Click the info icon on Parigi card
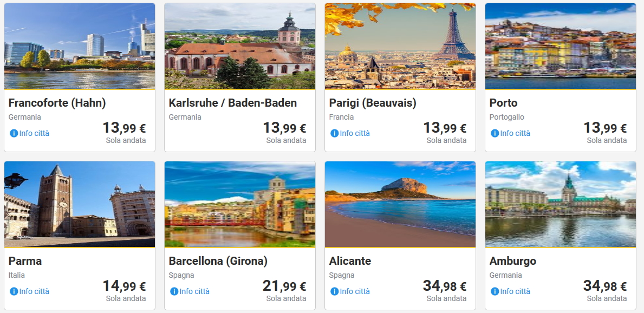The height and width of the screenshot is (313, 644). 334,133
